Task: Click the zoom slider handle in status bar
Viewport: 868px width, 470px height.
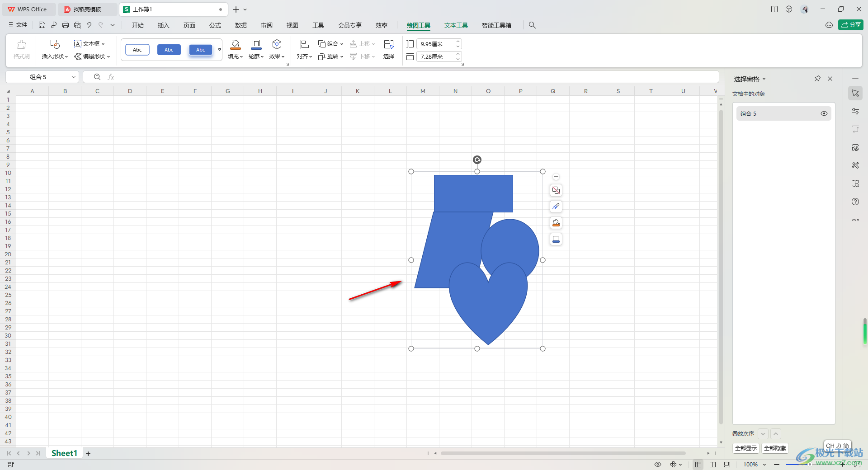Action: [810, 465]
